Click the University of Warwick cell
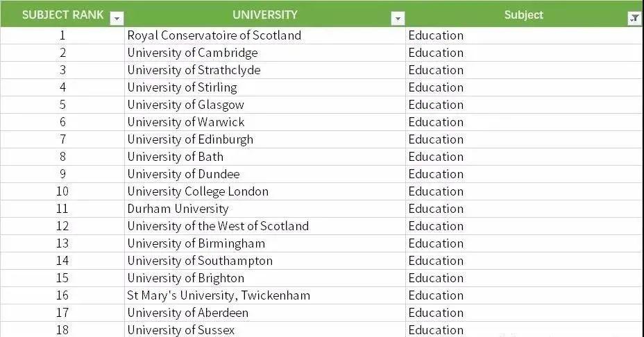Viewport: 644px width, 337px height. click(x=265, y=122)
